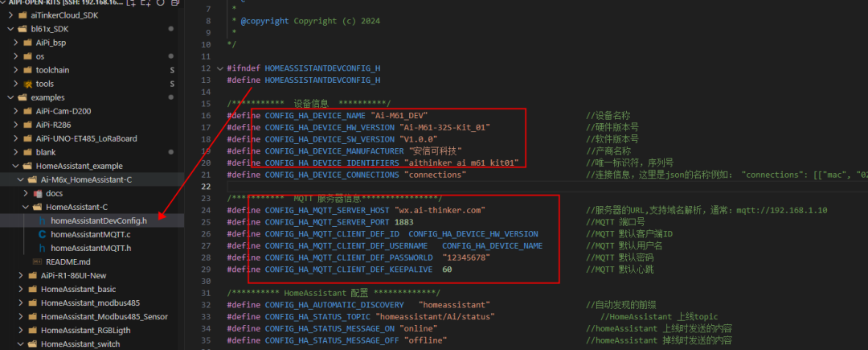Collapse the Ai-M6x_HomeAssistant-C folder chevron
Image resolution: width=868 pixels, height=350 pixels.
coord(20,179)
